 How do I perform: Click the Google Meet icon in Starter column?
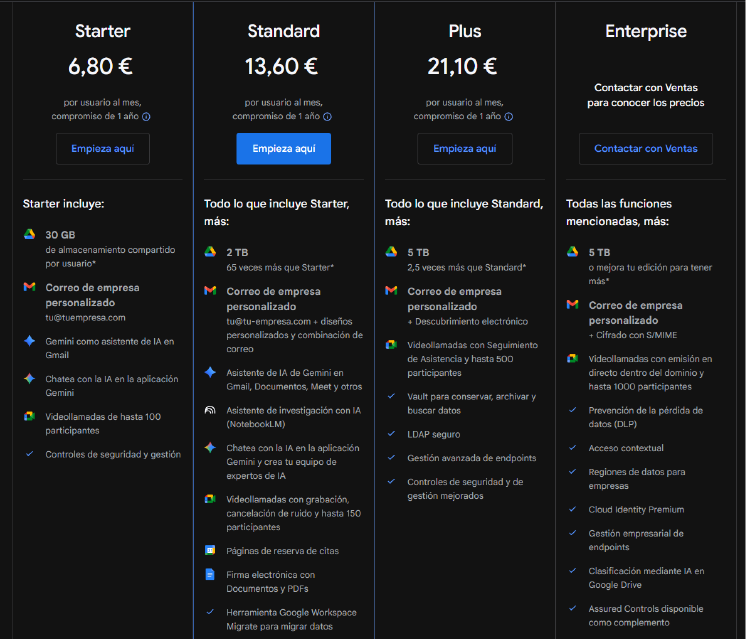point(30,416)
